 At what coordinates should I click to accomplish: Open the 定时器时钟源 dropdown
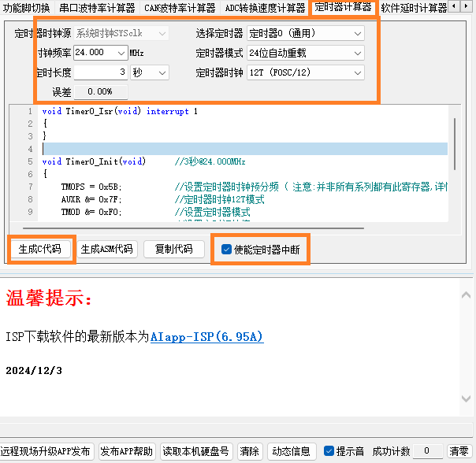click(121, 33)
